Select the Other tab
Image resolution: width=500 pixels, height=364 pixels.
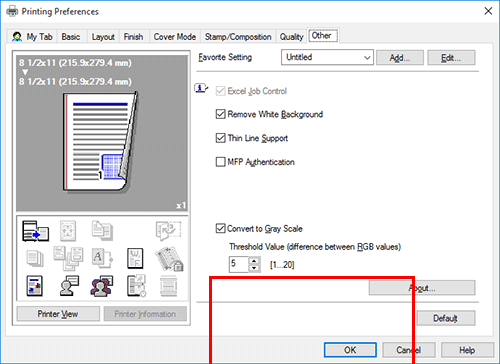(323, 36)
